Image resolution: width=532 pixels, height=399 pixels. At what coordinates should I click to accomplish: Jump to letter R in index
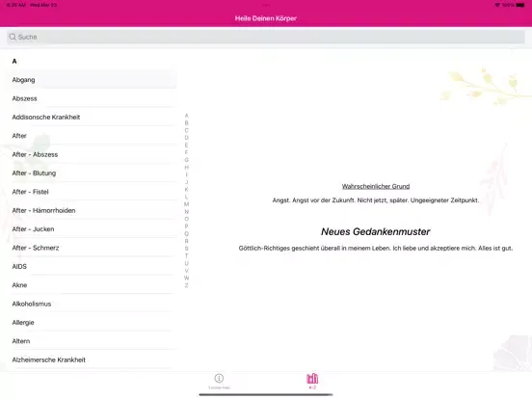186,241
